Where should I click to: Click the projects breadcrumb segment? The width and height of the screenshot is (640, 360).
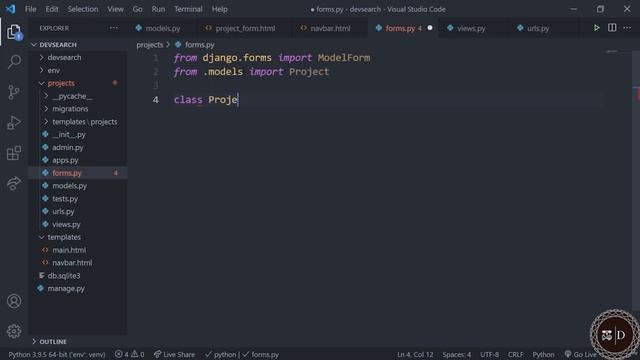click(149, 45)
